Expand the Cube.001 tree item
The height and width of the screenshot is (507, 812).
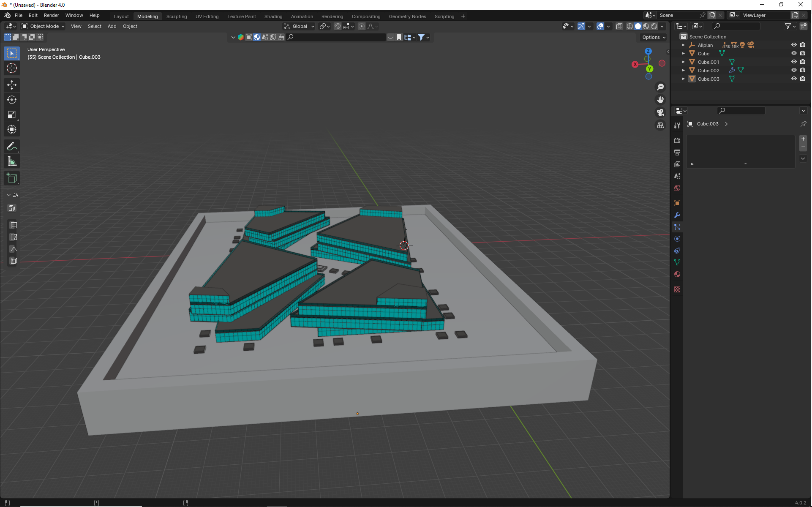coord(683,62)
